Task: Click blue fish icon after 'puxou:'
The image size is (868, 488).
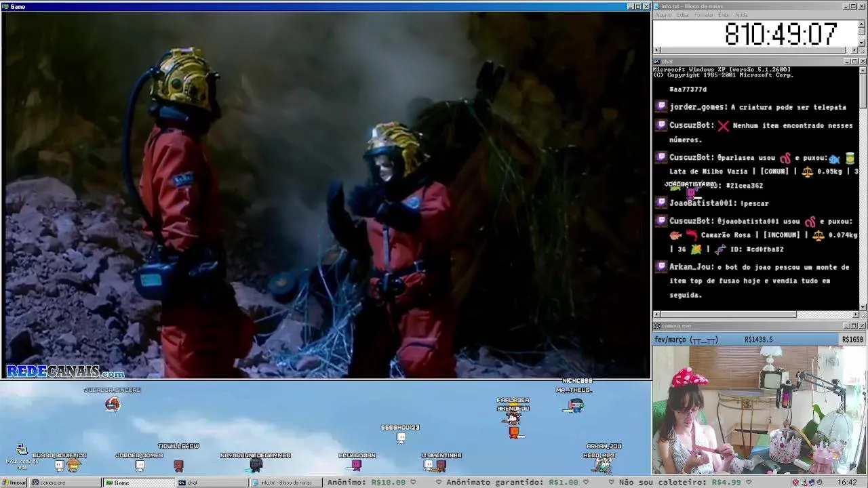Action: [x=834, y=159]
